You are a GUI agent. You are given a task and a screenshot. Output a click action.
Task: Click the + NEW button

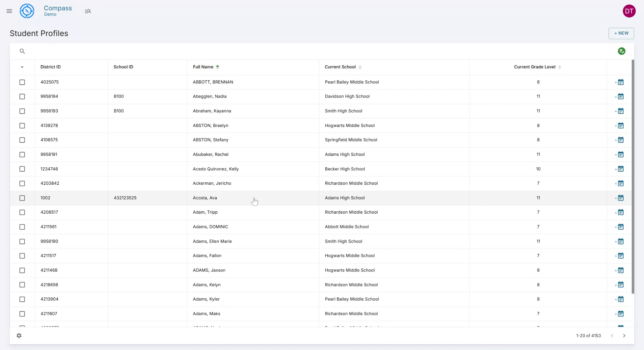click(621, 33)
